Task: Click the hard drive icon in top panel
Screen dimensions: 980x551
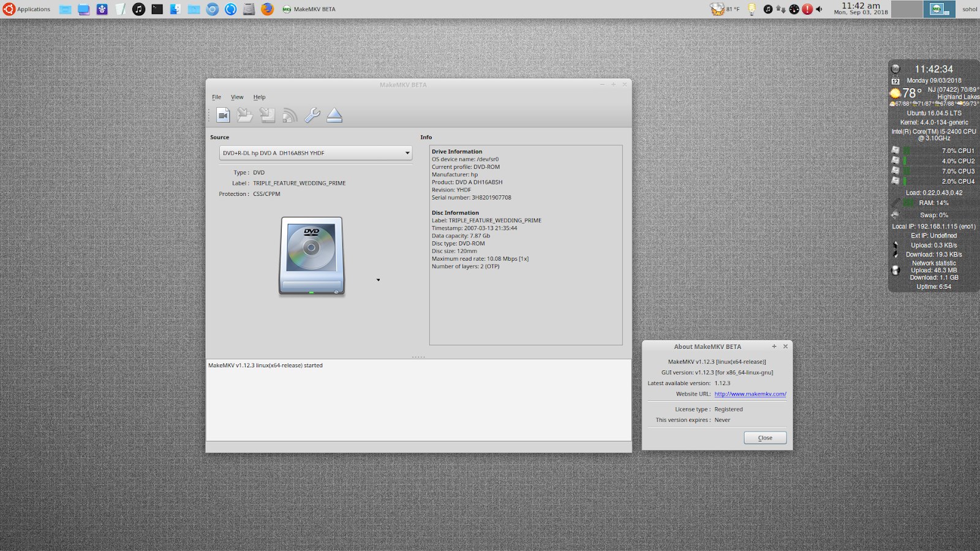Action: (249, 9)
